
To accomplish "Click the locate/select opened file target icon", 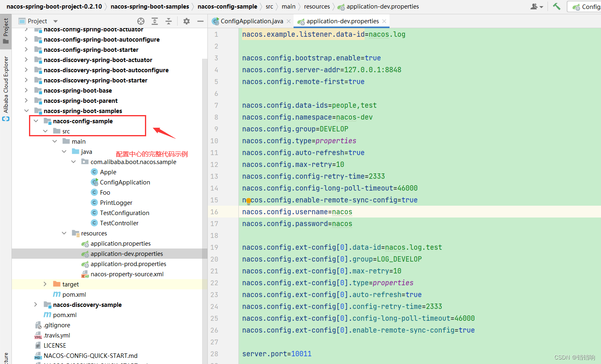I will coord(141,21).
